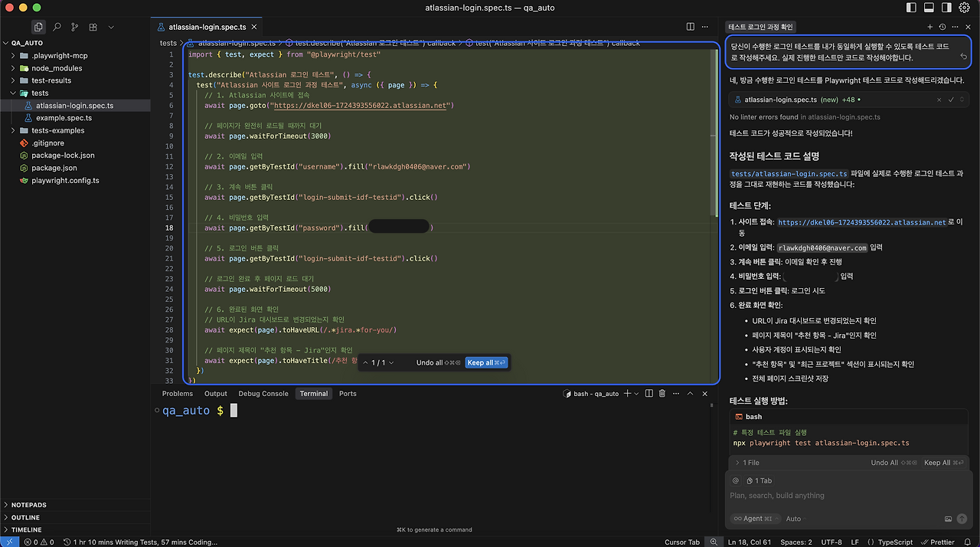
Task: Open the Source Control view icon
Action: pos(75,27)
